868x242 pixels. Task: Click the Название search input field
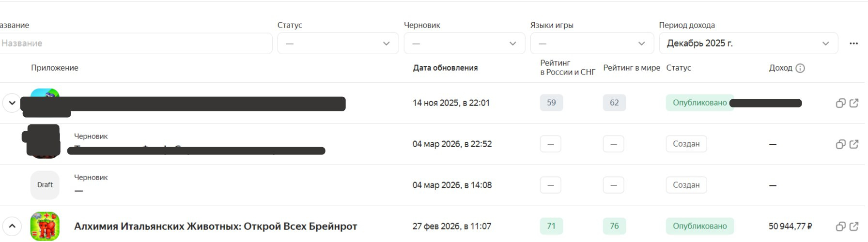135,44
